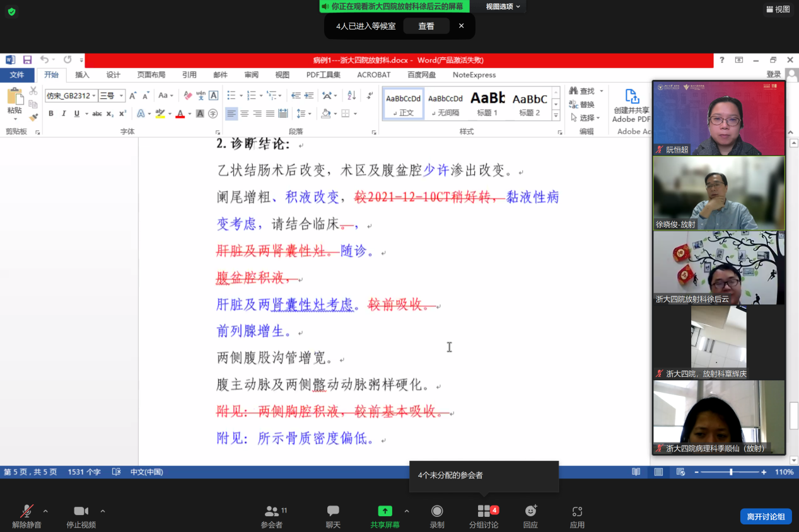Click the 查看 waiting room button
The image size is (799, 532).
[426, 26]
